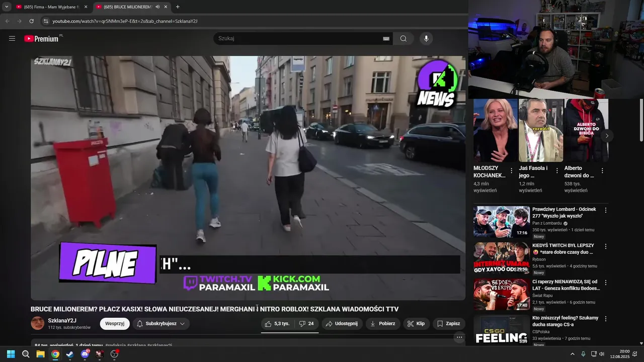This screenshot has height=362, width=644.
Task: Close the Firma - Mam Wyjebane tab
Action: pyautogui.click(x=86, y=7)
